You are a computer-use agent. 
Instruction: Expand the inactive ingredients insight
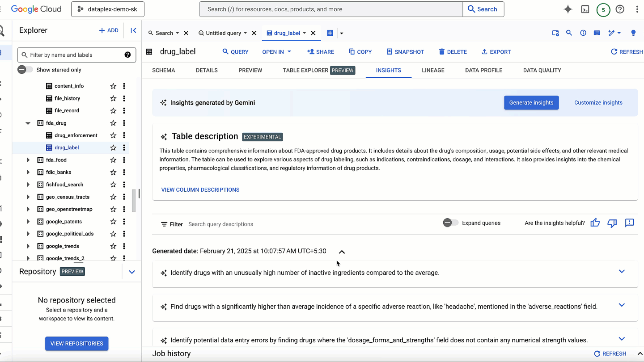click(x=622, y=271)
